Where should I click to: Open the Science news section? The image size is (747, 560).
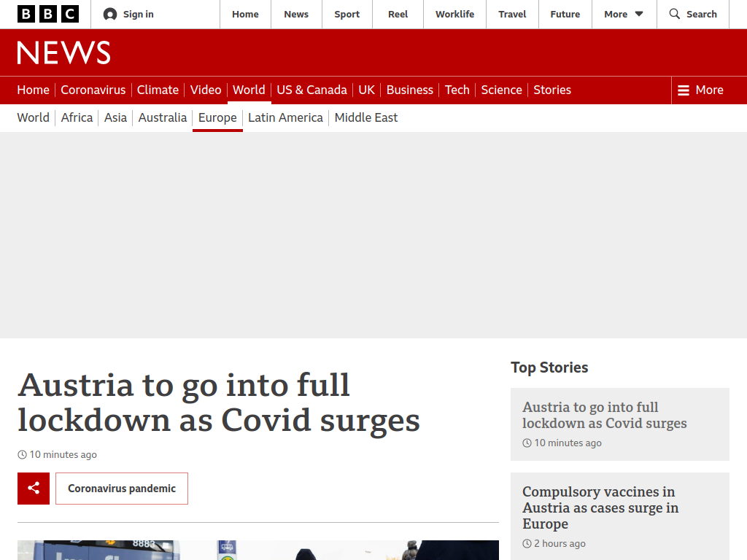point(502,90)
